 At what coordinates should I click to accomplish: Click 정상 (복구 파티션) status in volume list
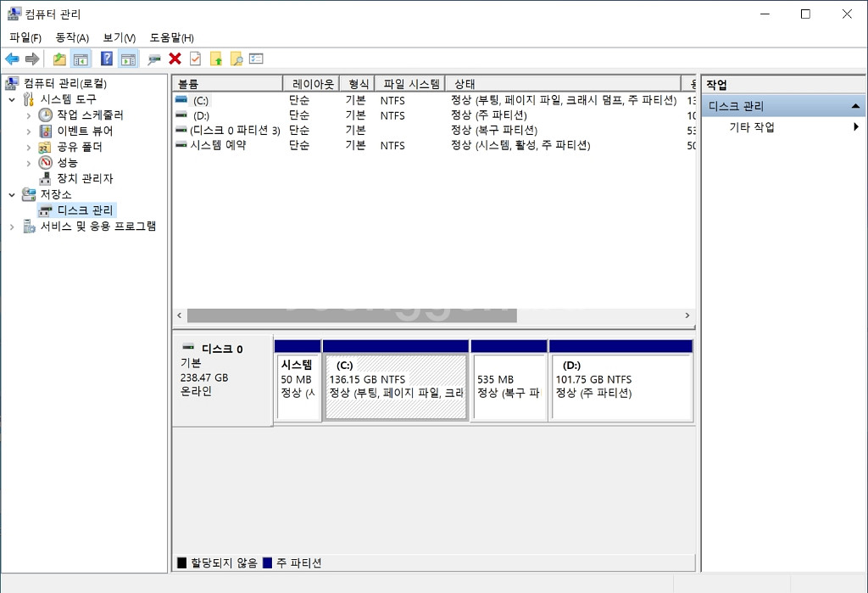click(x=494, y=130)
